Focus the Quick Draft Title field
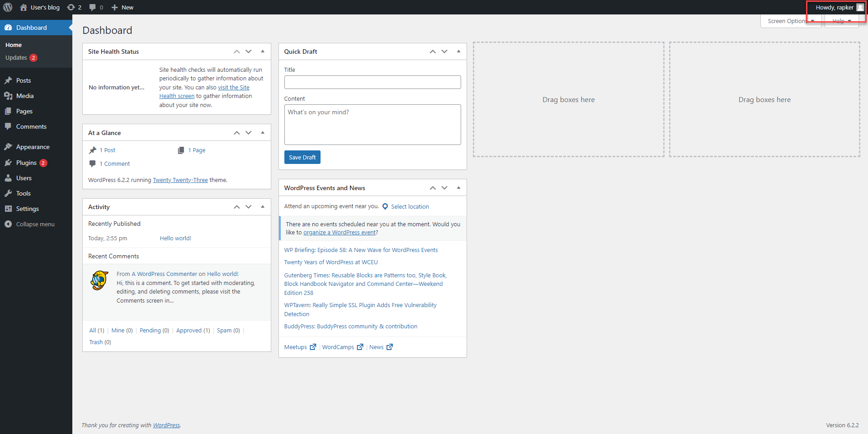Viewport: 868px width, 434px height. [373, 82]
